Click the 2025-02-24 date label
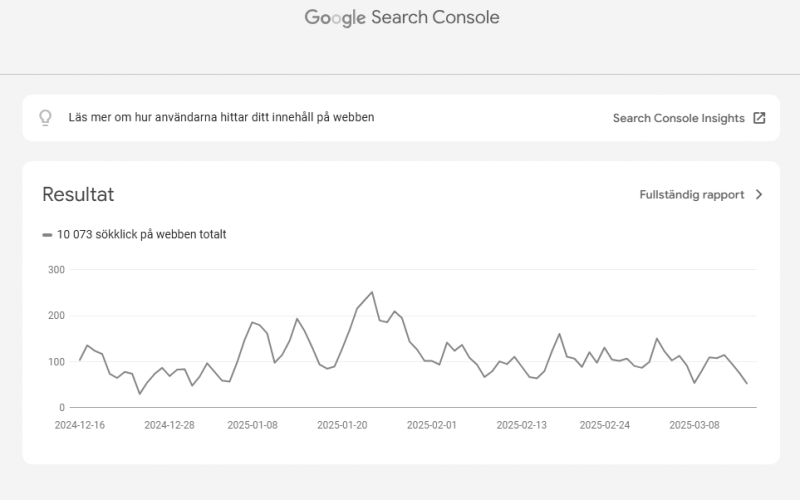This screenshot has height=500, width=800. coord(605,425)
